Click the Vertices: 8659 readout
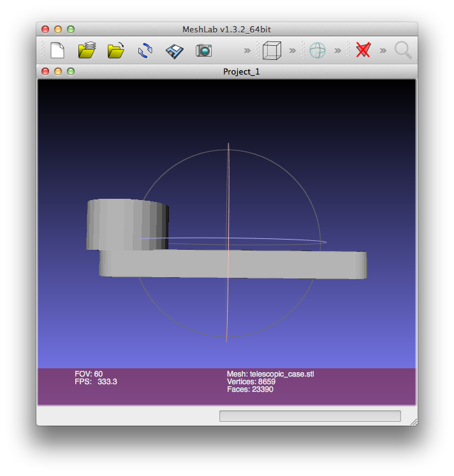454x476 pixels. pos(251,382)
